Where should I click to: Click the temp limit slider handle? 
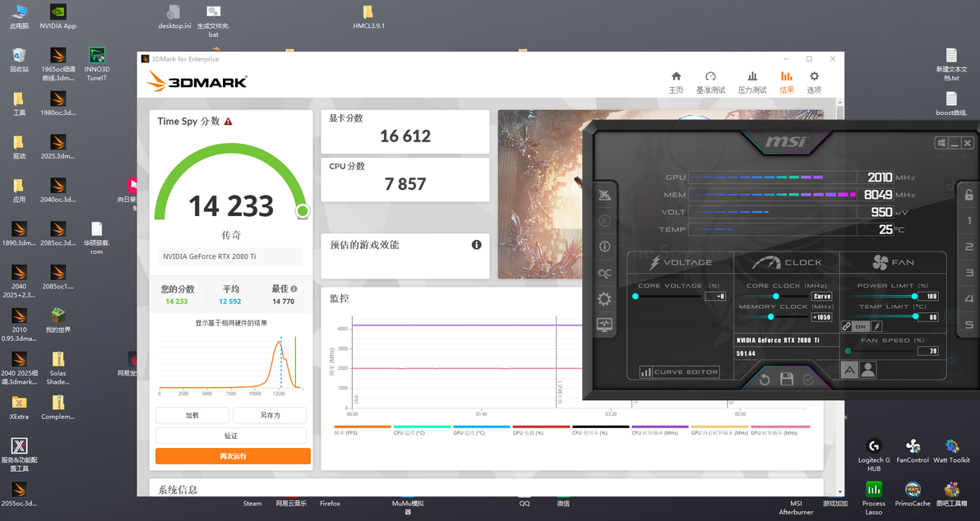(x=916, y=316)
